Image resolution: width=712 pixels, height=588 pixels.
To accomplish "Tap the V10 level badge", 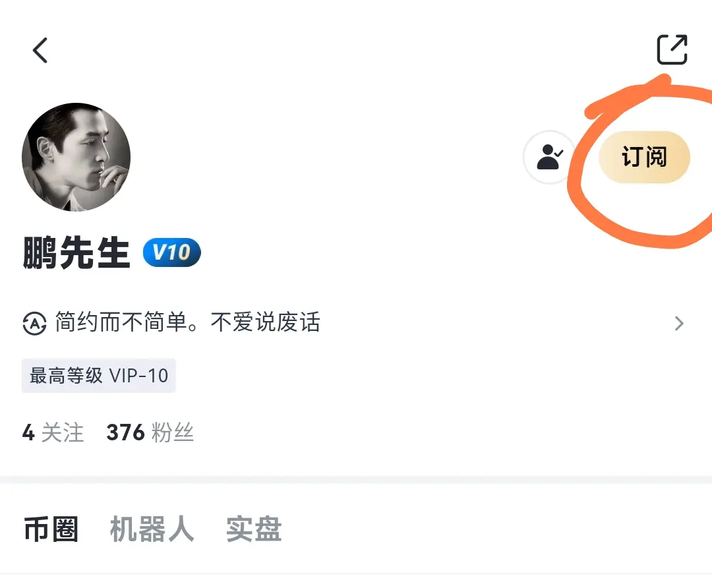I will click(171, 252).
